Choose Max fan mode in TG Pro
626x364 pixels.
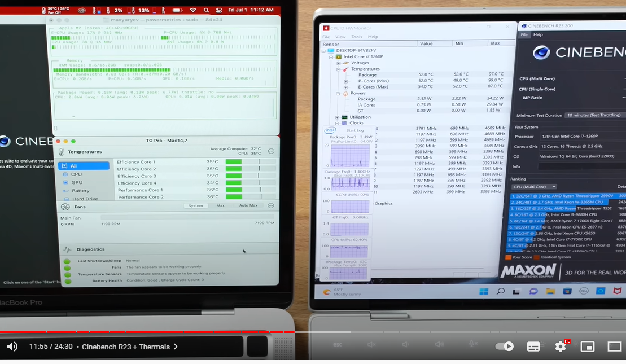[x=220, y=205]
